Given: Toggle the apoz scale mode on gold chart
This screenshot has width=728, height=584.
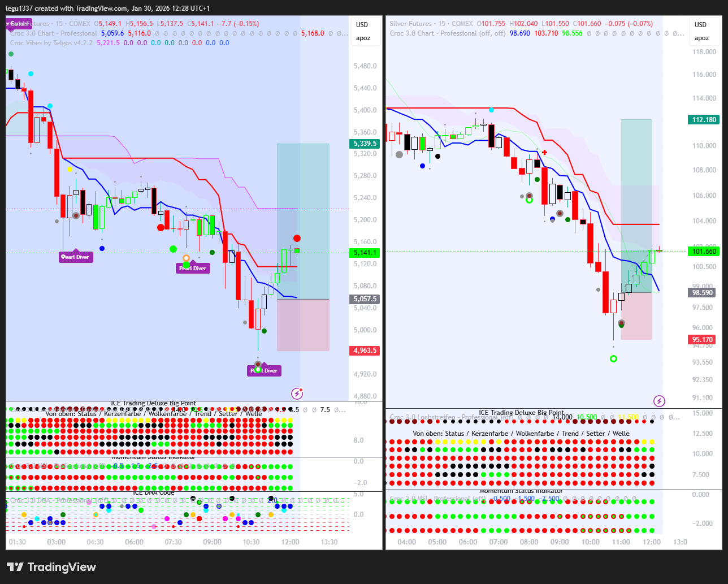Looking at the screenshot, I should tap(363, 38).
